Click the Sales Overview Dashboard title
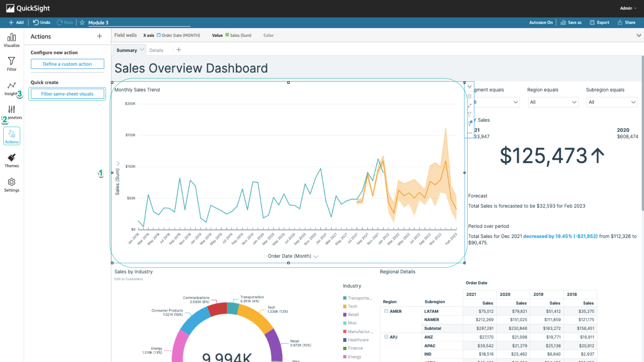644x362 pixels. (191, 68)
